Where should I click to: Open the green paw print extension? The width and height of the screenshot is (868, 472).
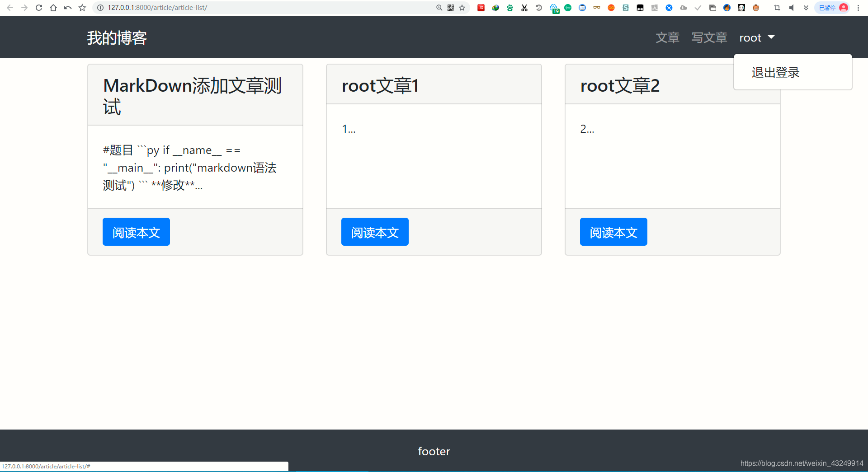coord(510,8)
